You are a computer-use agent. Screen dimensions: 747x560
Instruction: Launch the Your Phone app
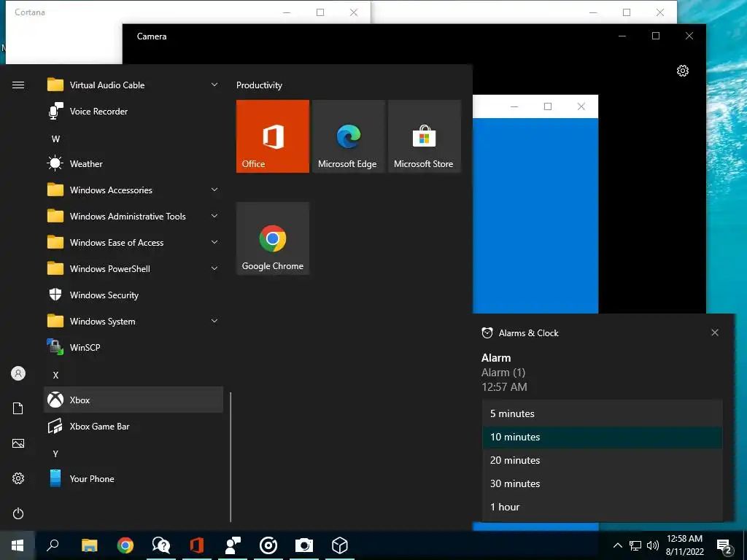(x=133, y=478)
